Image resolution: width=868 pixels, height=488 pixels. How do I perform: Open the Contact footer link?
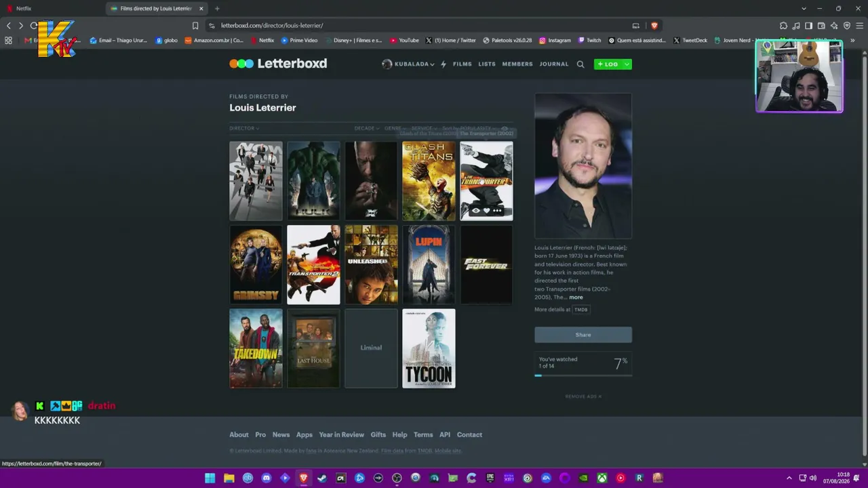469,435
